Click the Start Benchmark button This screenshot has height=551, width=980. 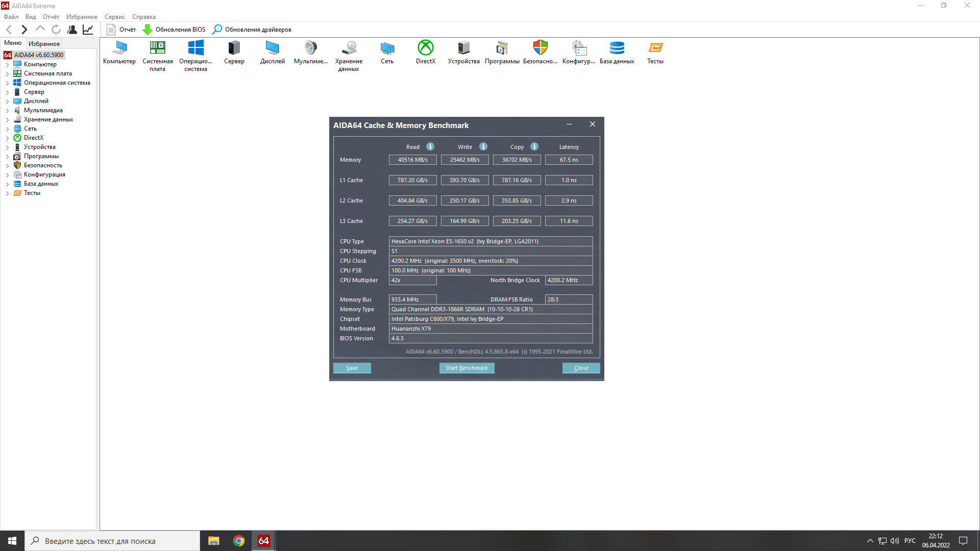click(x=467, y=368)
